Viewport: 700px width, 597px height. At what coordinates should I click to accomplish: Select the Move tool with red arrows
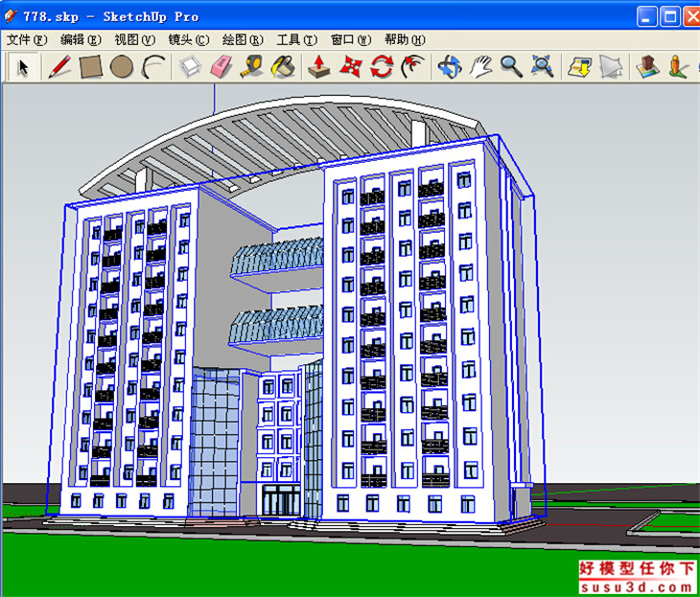click(350, 67)
